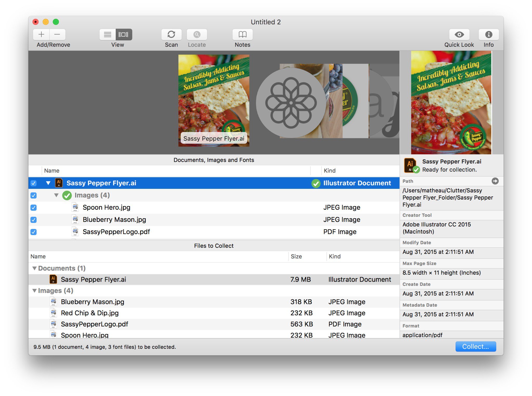Click the Scan refresh icon

coord(171,34)
